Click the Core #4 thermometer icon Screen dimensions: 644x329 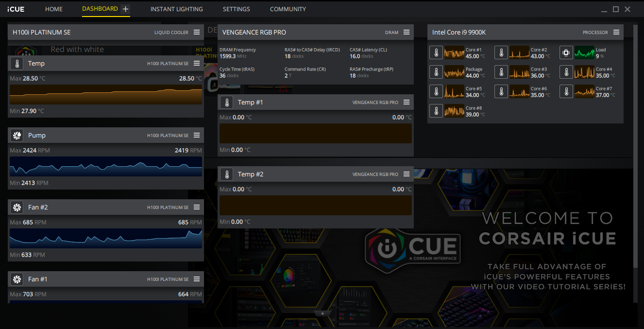pyautogui.click(x=566, y=72)
